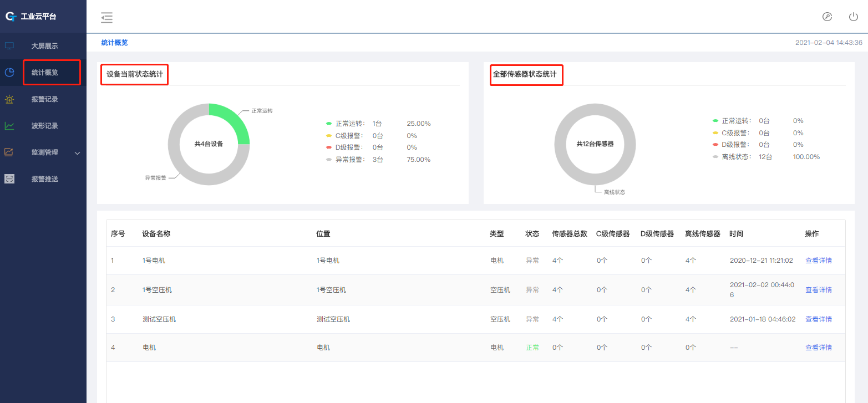Viewport: 868px width, 403px height.
Task: Click the 设备名称 column header
Action: point(156,234)
